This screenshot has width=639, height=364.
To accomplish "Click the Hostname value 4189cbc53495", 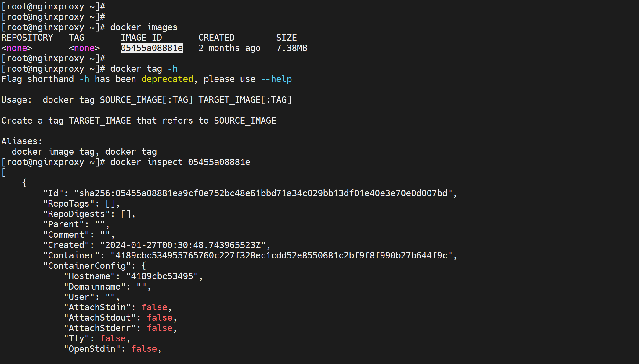I will click(x=162, y=276).
